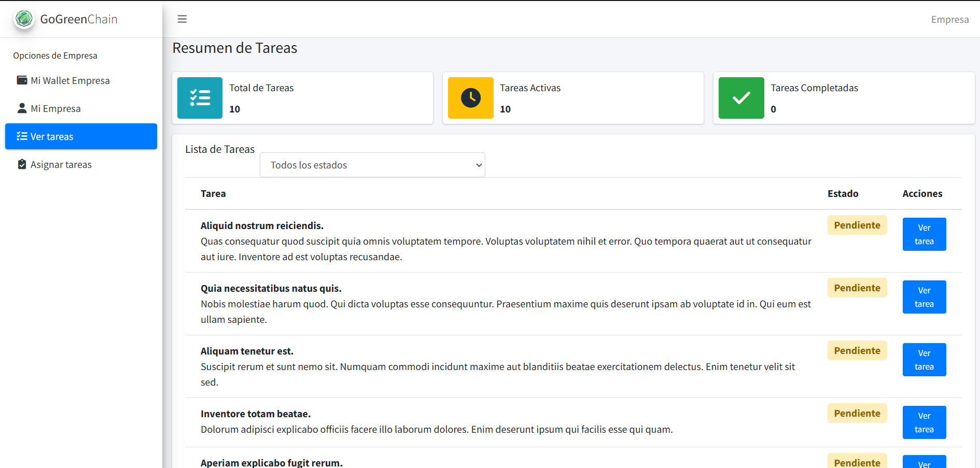
Task: Click the GoGreenChain brand name
Action: [x=79, y=19]
